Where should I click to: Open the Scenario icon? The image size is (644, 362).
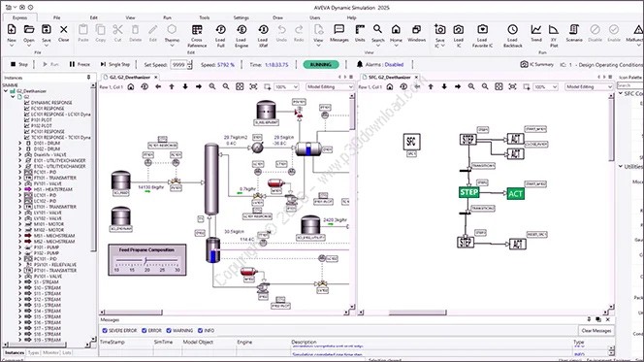click(x=574, y=29)
